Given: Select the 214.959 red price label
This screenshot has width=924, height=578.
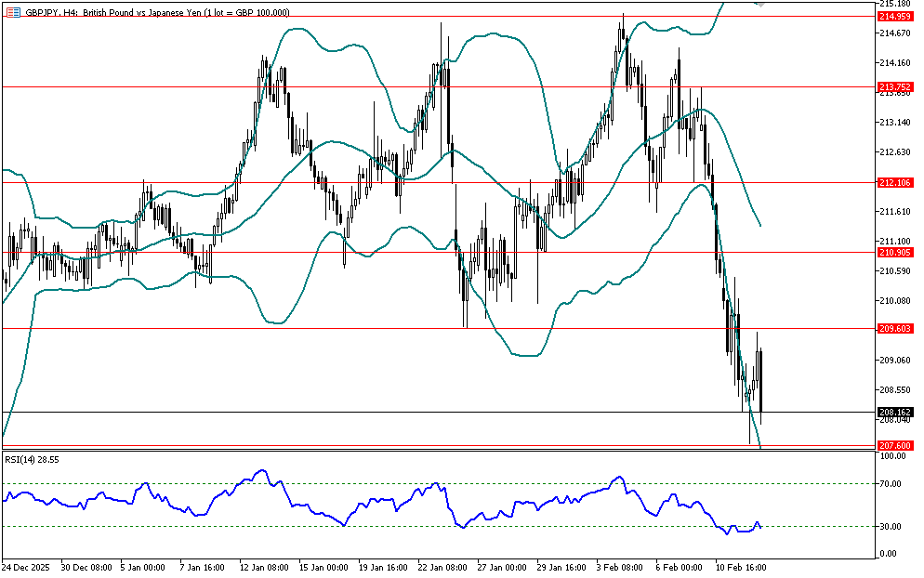Looking at the screenshot, I should pyautogui.click(x=894, y=17).
